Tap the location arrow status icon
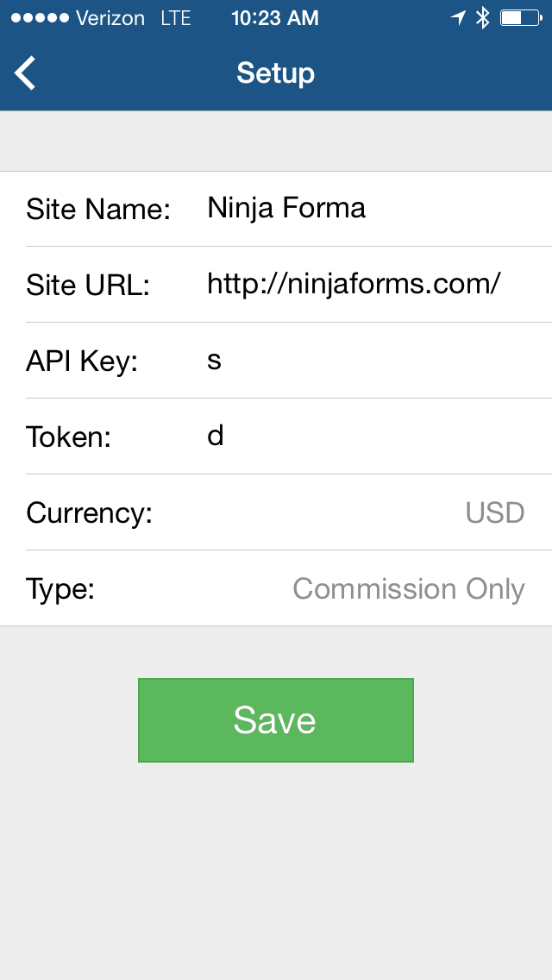Viewport: 552px width, 980px height. click(458, 18)
